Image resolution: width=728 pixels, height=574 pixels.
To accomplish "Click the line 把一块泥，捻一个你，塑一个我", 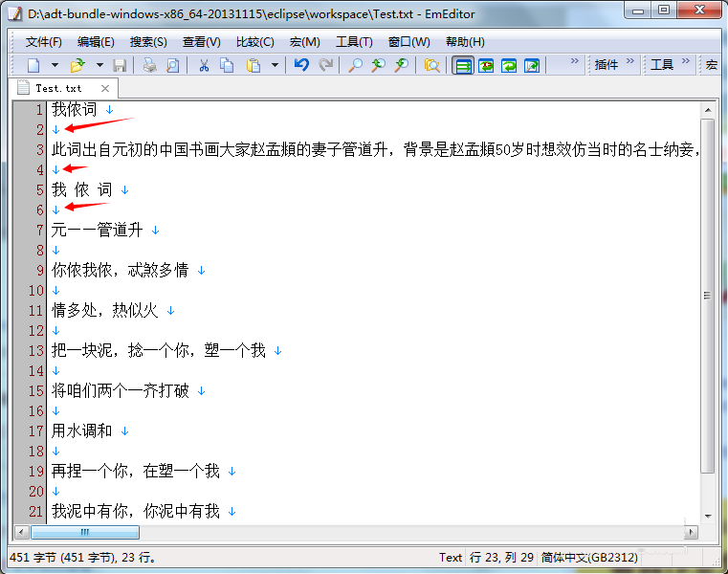I will click(159, 351).
